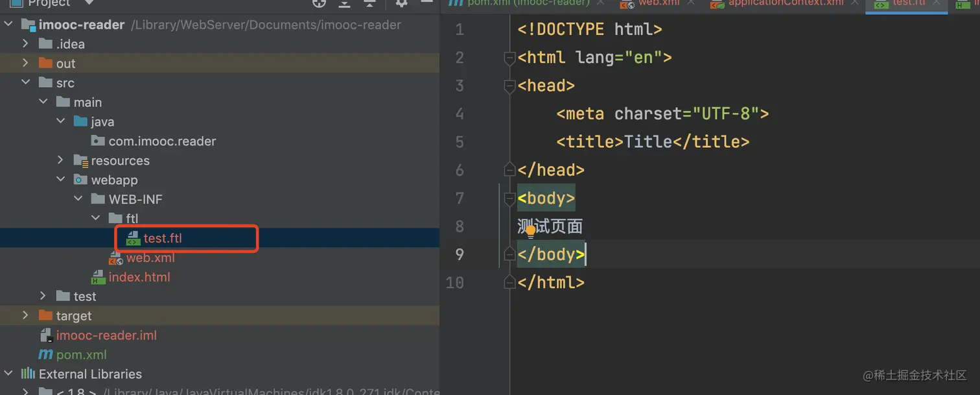Collapse the WEB-INF folder
980x395 pixels.
coord(78,199)
